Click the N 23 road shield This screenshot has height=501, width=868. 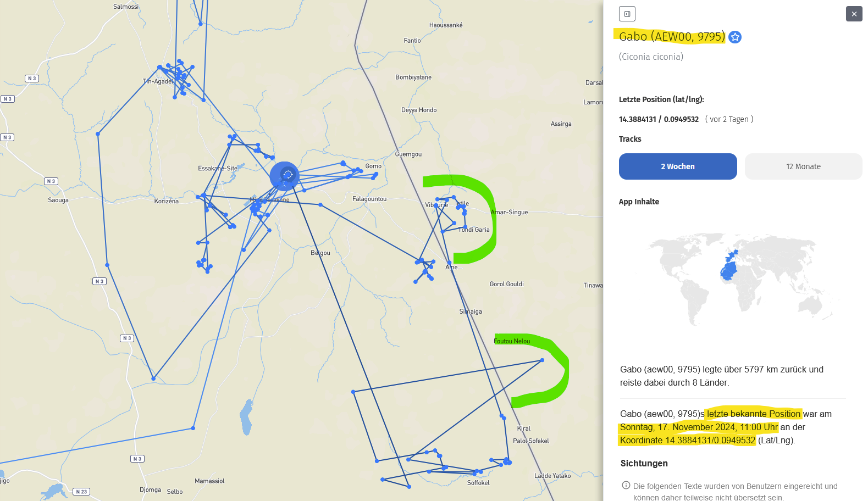(x=81, y=492)
